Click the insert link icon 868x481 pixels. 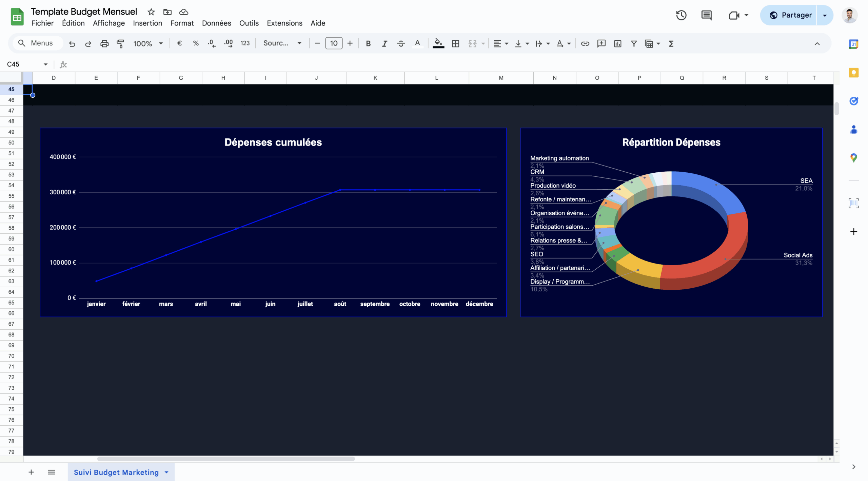pos(585,43)
